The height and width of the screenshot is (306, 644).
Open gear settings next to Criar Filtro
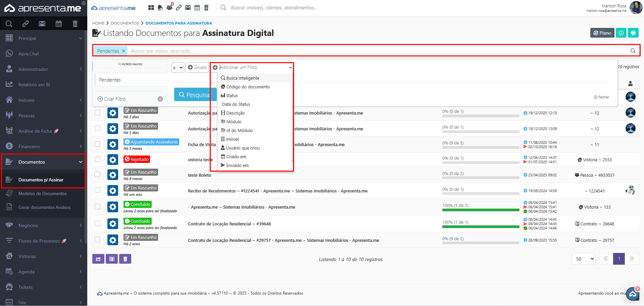pyautogui.click(x=160, y=99)
